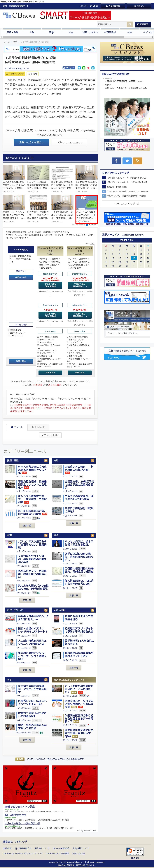154x868 pixels.
Task: Open the 介護 category RSS feed icon
Action: pos(93,460)
